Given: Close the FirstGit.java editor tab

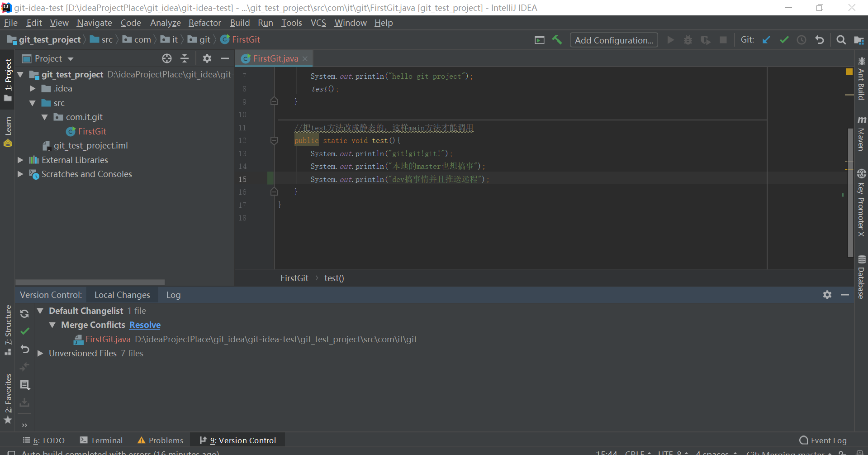Looking at the screenshot, I should 305,59.
